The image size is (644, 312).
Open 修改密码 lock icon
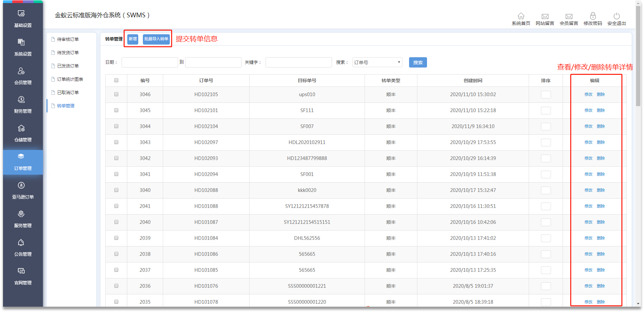coord(592,16)
